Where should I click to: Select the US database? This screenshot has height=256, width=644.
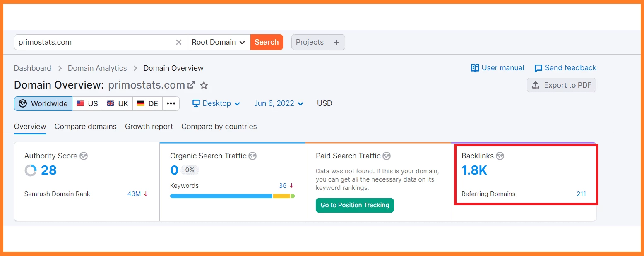pyautogui.click(x=87, y=103)
